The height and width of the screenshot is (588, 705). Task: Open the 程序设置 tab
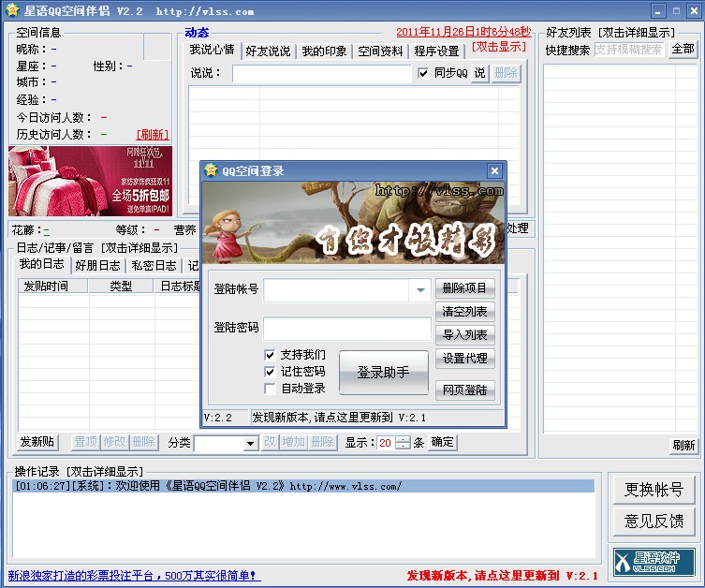pyautogui.click(x=436, y=51)
